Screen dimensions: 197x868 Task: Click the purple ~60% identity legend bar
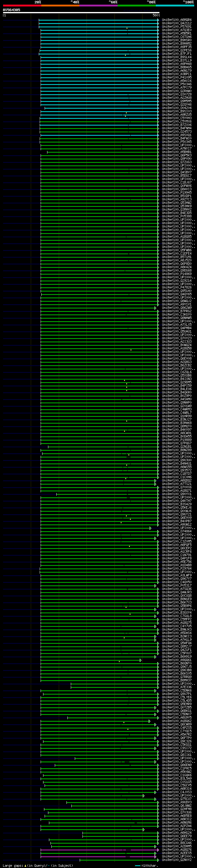click(99, 6)
